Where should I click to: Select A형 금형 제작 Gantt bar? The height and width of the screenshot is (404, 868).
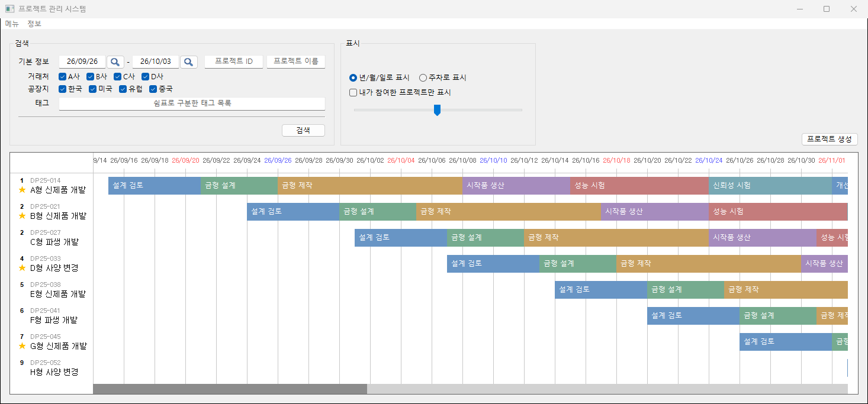(x=370, y=185)
